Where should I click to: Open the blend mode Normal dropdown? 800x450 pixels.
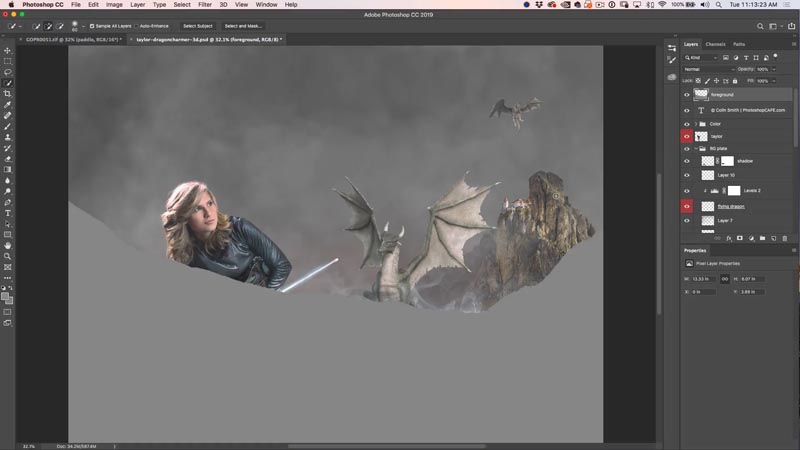(x=709, y=69)
